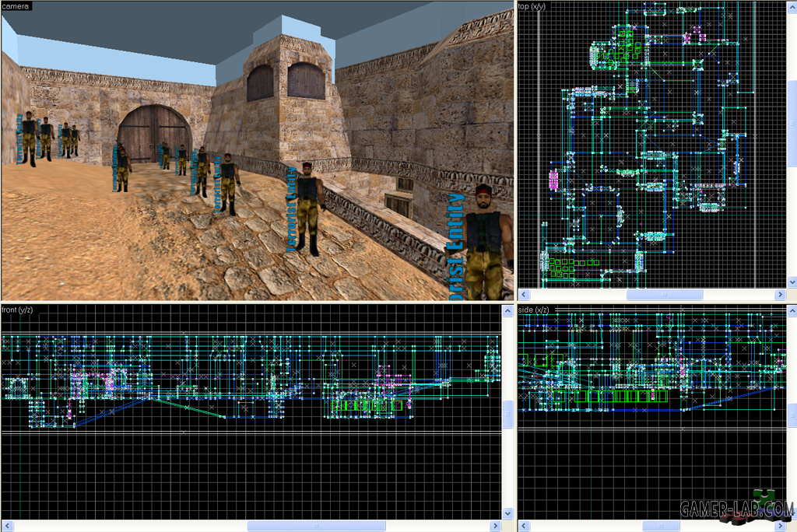Click the 'side (x/z)' viewport label

tap(533, 310)
